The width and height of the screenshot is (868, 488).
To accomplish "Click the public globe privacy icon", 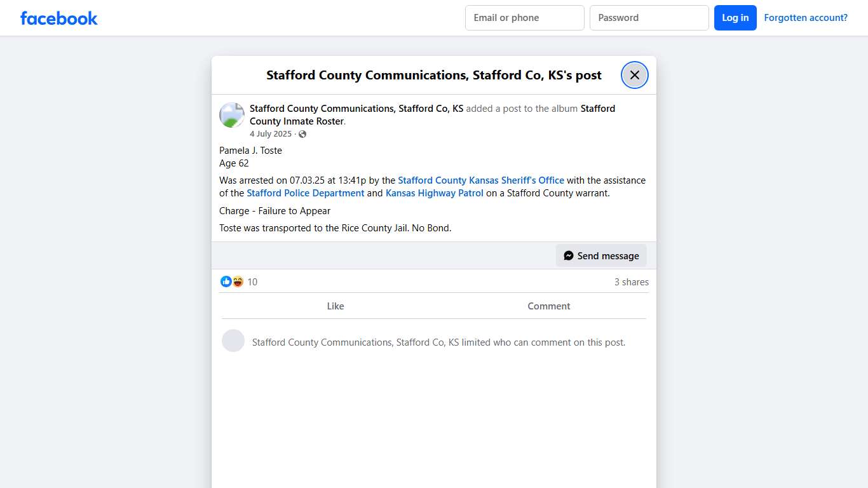I will click(x=302, y=134).
